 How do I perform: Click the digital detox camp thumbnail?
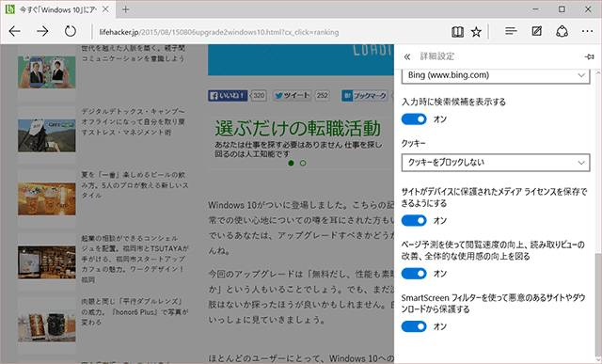point(47,135)
